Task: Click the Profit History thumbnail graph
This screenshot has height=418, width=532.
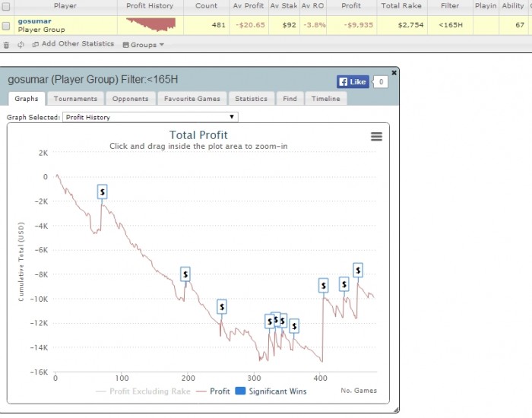Action: [150, 25]
